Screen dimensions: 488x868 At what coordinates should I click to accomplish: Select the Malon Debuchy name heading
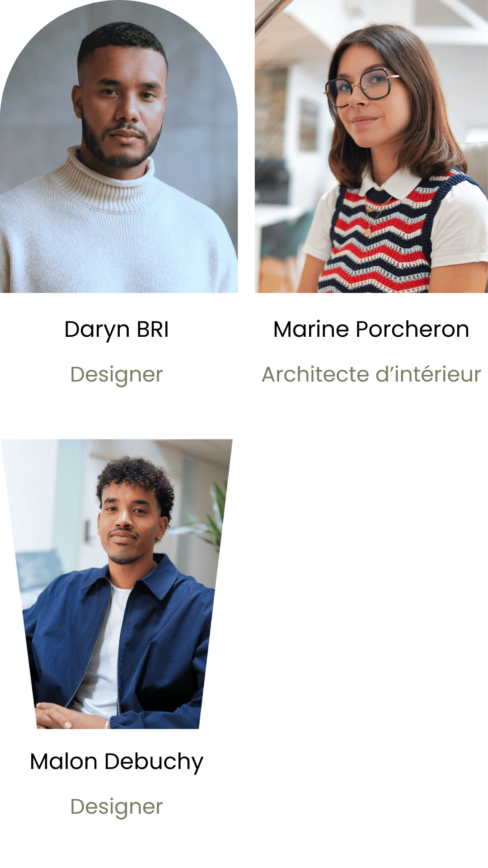(x=117, y=762)
